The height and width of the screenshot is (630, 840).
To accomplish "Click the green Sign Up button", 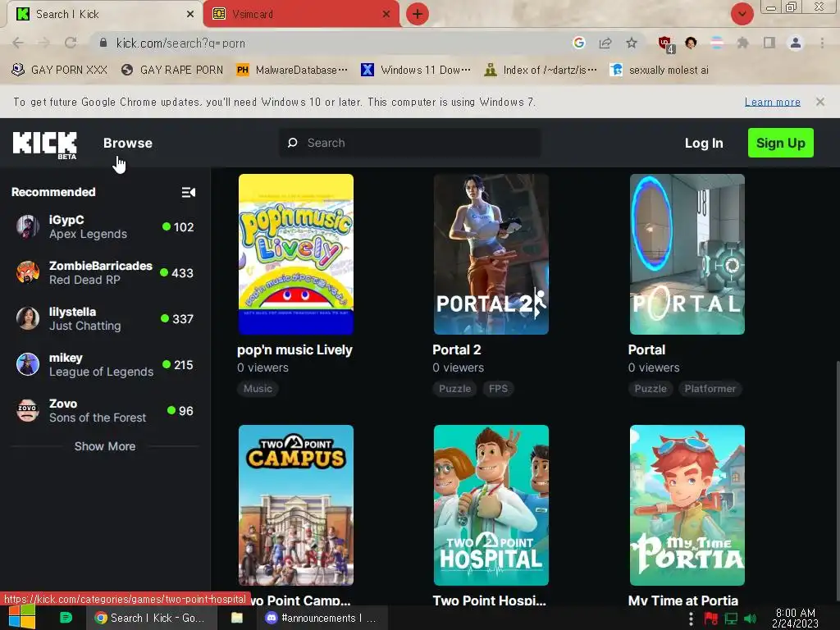I will coord(781,143).
